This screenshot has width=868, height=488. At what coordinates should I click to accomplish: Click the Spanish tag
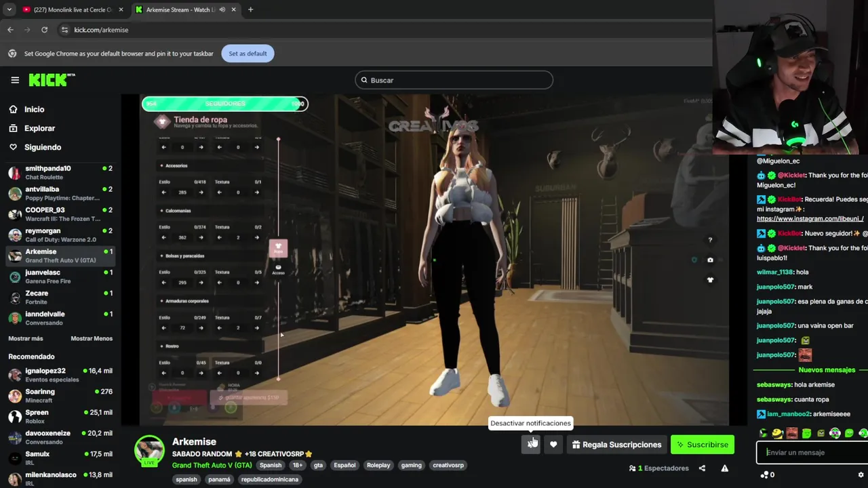270,465
